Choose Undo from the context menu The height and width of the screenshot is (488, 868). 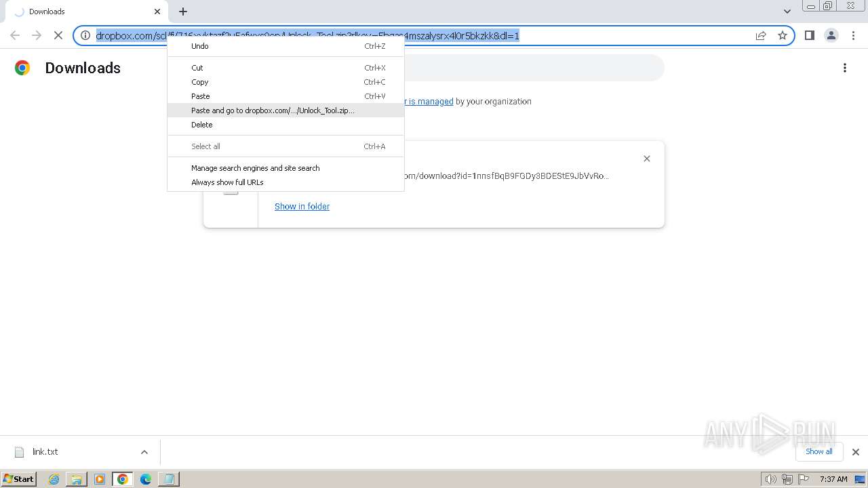(285, 46)
